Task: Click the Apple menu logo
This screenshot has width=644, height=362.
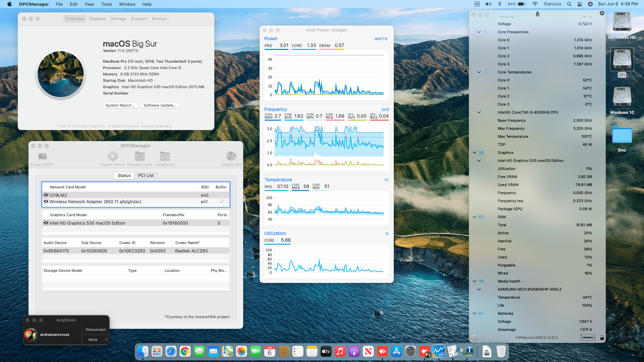Action: [9, 4]
